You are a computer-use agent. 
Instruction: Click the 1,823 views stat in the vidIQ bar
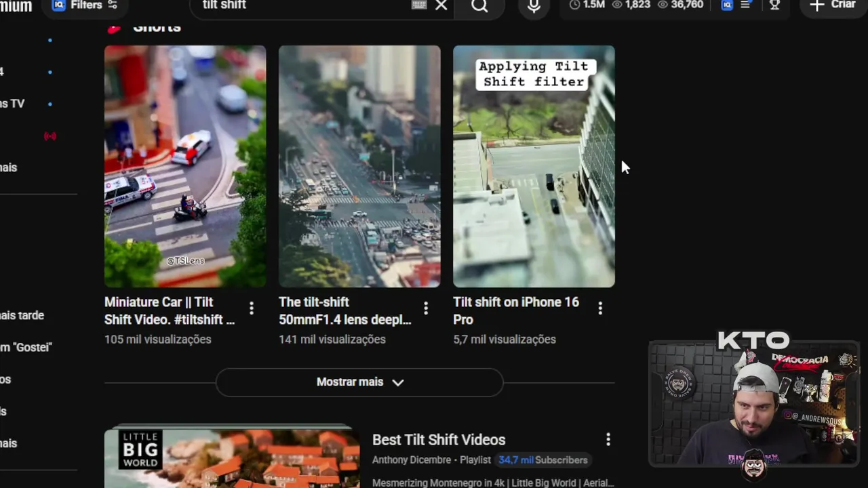(631, 5)
